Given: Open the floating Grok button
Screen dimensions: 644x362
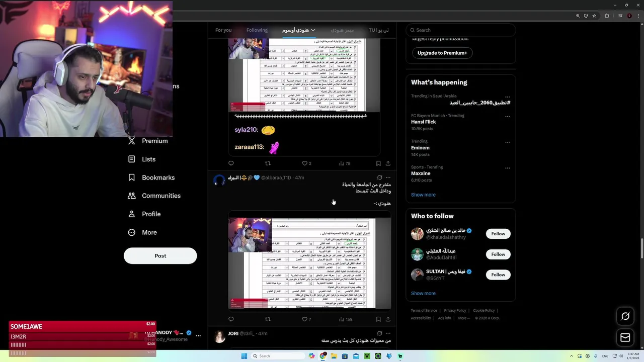Looking at the screenshot, I should [625, 316].
